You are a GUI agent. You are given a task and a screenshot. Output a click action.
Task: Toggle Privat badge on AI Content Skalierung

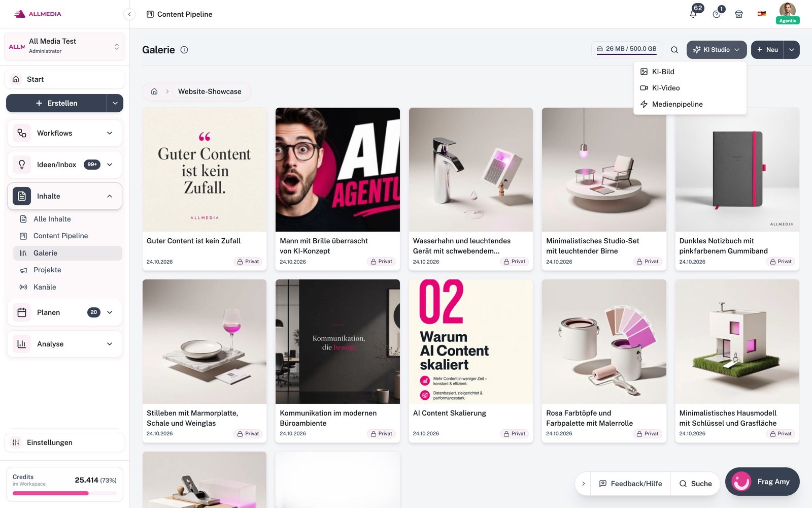515,434
